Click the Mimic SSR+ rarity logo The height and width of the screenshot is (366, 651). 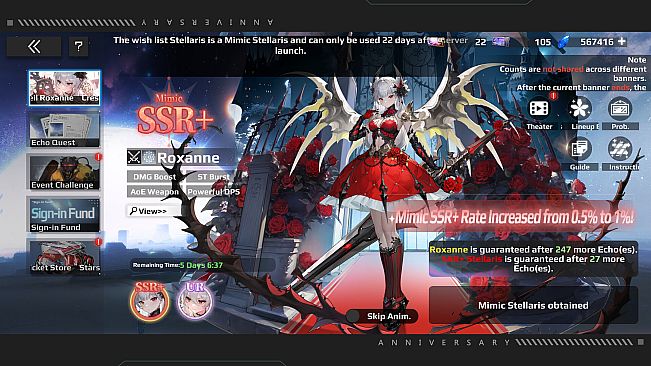pyautogui.click(x=174, y=115)
